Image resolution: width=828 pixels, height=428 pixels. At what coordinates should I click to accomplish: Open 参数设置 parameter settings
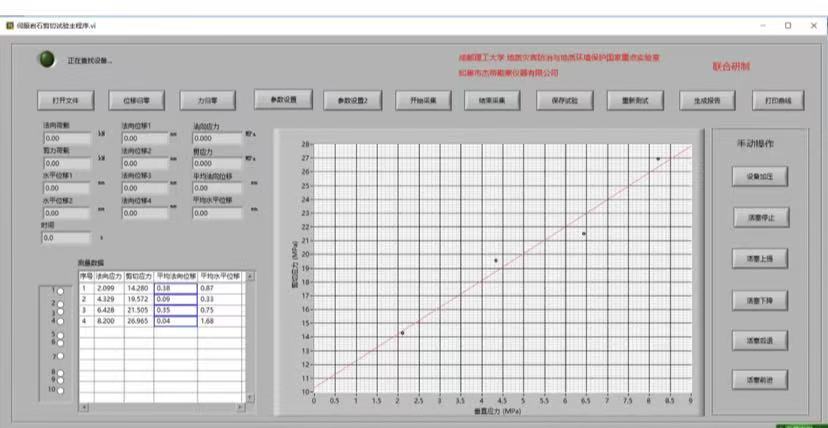[x=283, y=99]
